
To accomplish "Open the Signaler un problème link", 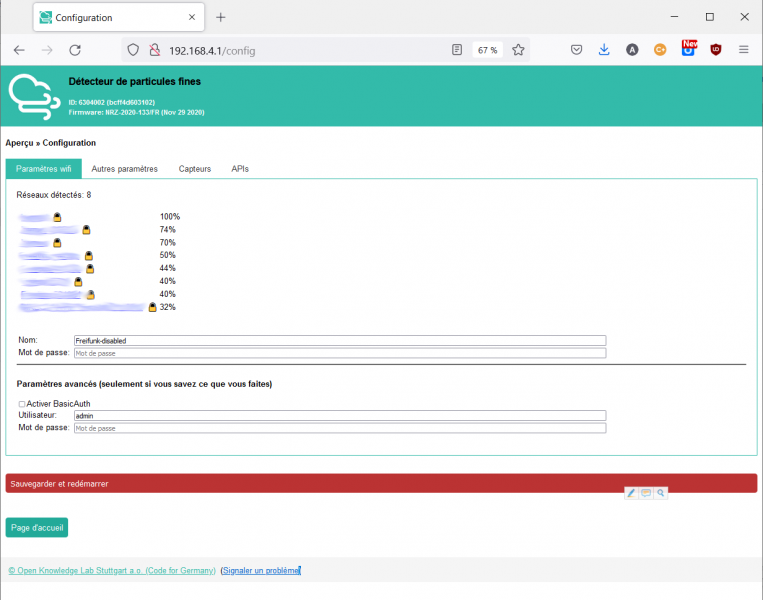I will (260, 570).
